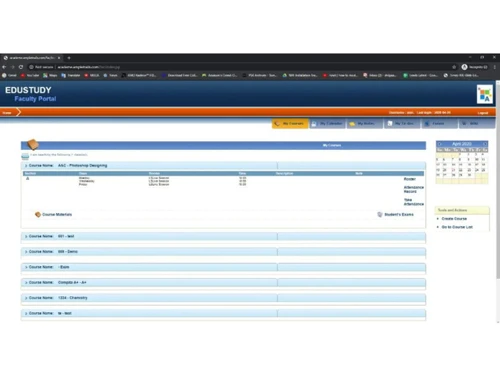Close the current browser tab
500x375 pixels.
59,58
